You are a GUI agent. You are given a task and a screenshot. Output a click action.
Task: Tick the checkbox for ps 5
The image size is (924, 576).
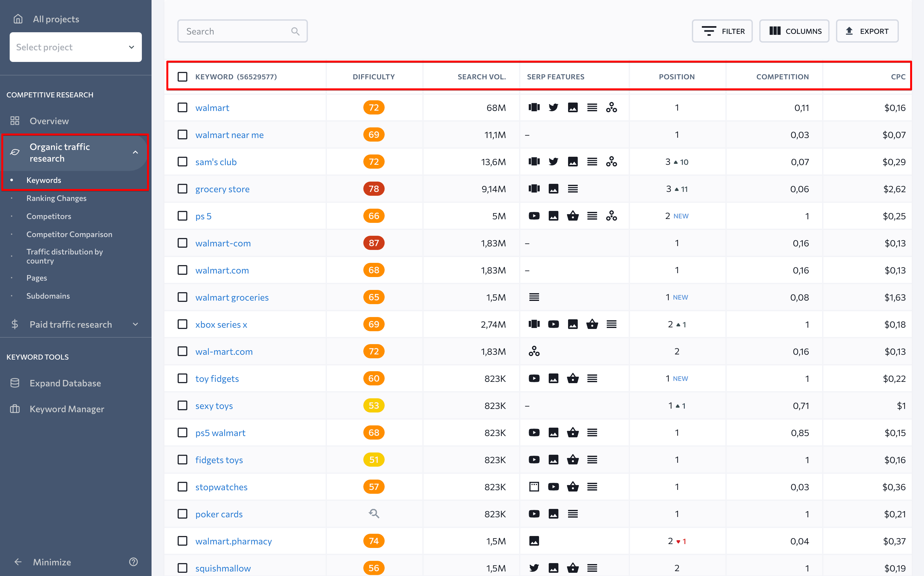pos(182,216)
